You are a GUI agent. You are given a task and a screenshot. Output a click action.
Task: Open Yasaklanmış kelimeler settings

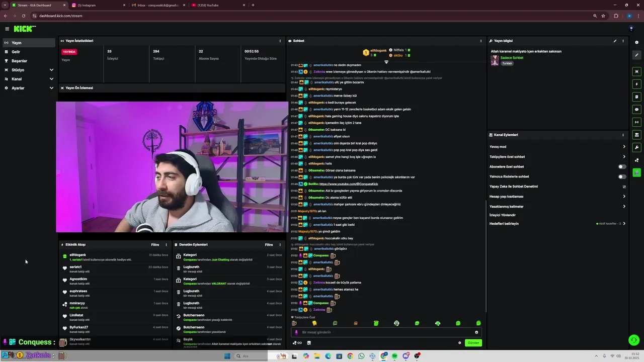(x=557, y=206)
